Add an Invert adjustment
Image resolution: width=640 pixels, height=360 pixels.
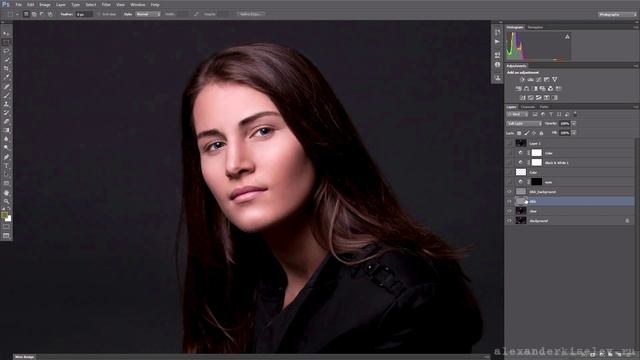coord(522,98)
